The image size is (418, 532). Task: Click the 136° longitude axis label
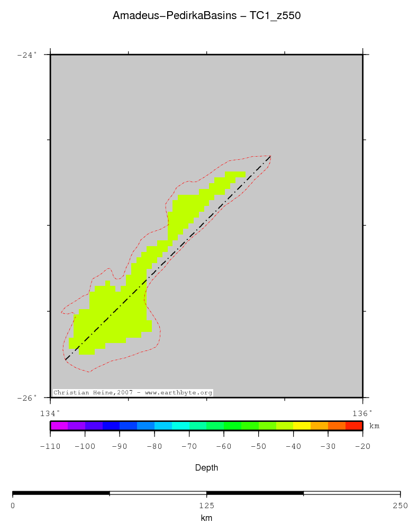point(362,413)
